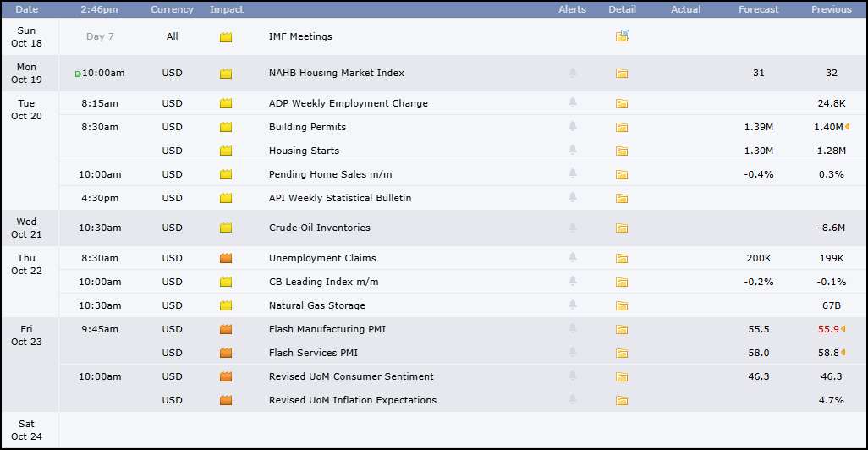Viewport: 868px width, 450px height.
Task: Select the Fri Oct 23 date cell
Action: (x=26, y=365)
